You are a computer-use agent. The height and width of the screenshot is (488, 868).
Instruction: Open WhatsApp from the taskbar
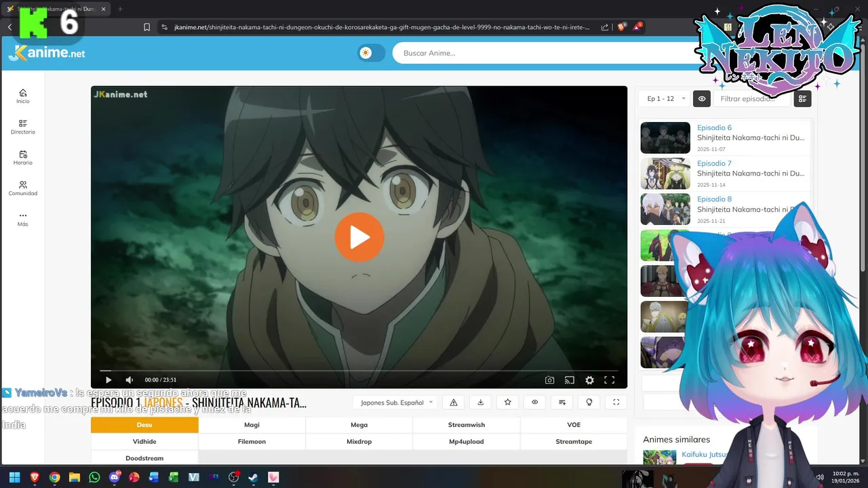pos(94,477)
